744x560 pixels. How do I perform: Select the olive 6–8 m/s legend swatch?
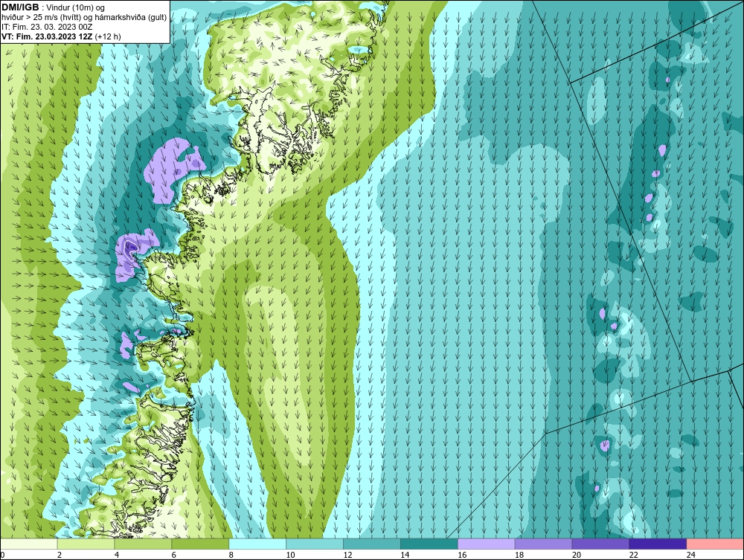coord(200,544)
